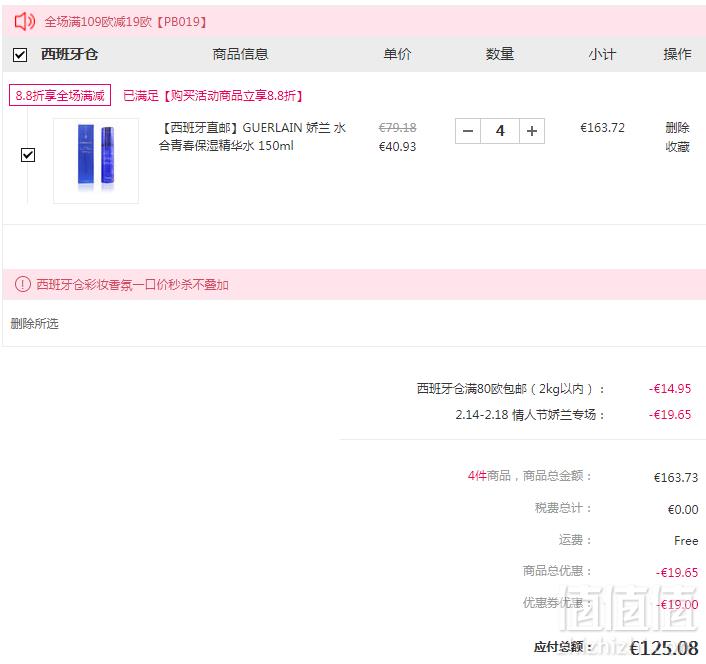
Task: Click the 税费总计 label
Action: coord(563,508)
